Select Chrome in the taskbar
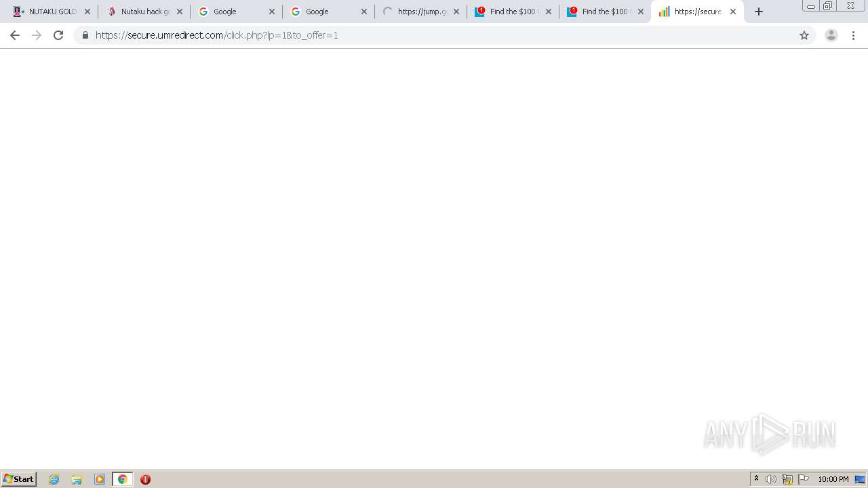868x488 pixels. coord(123,479)
